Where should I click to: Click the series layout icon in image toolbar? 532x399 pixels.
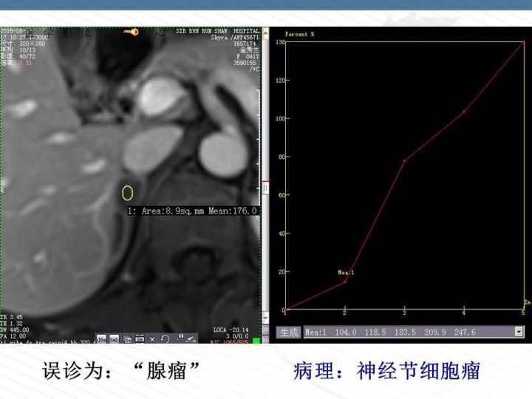tap(140, 338)
